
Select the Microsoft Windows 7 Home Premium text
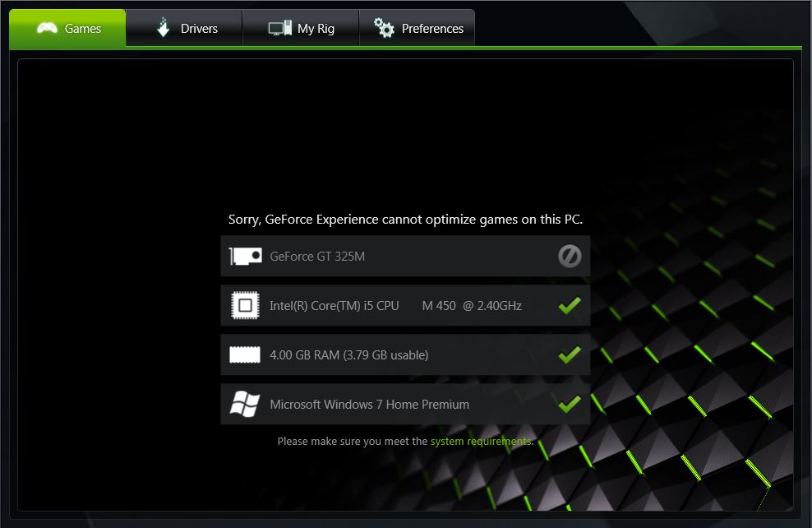[370, 404]
